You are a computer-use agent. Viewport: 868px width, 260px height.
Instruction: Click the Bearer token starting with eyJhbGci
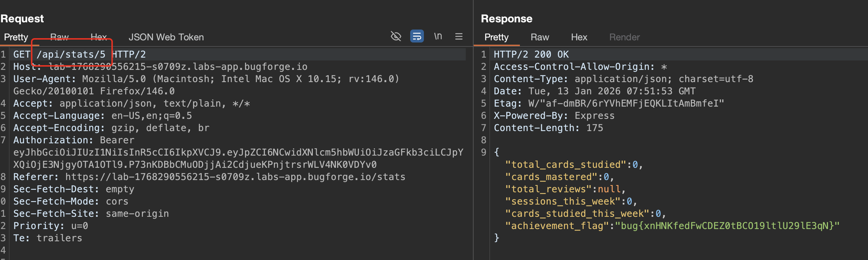[x=238, y=153]
